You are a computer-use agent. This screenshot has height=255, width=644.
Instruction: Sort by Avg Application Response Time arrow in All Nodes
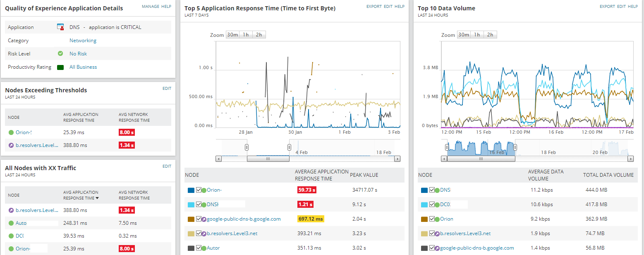pos(97,198)
